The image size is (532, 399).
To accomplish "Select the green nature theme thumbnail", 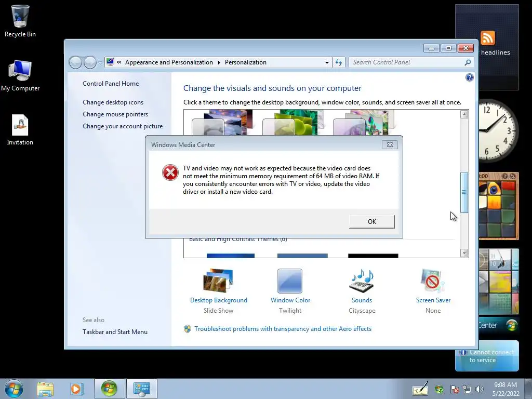I will click(x=293, y=123).
